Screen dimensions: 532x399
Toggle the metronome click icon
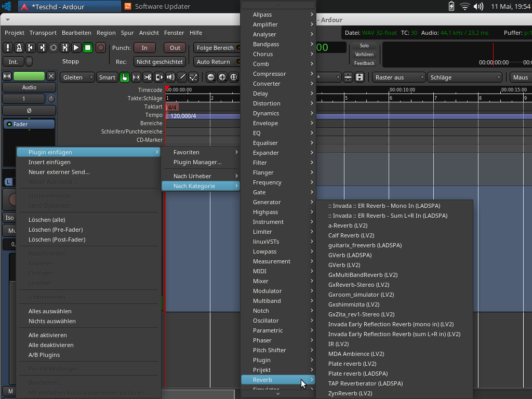tap(19, 48)
